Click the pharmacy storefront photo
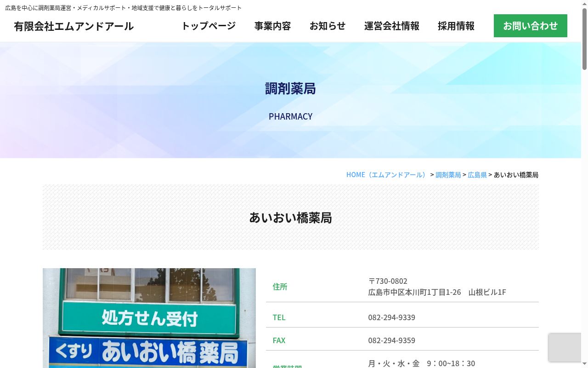The width and height of the screenshot is (588, 368). (149, 318)
